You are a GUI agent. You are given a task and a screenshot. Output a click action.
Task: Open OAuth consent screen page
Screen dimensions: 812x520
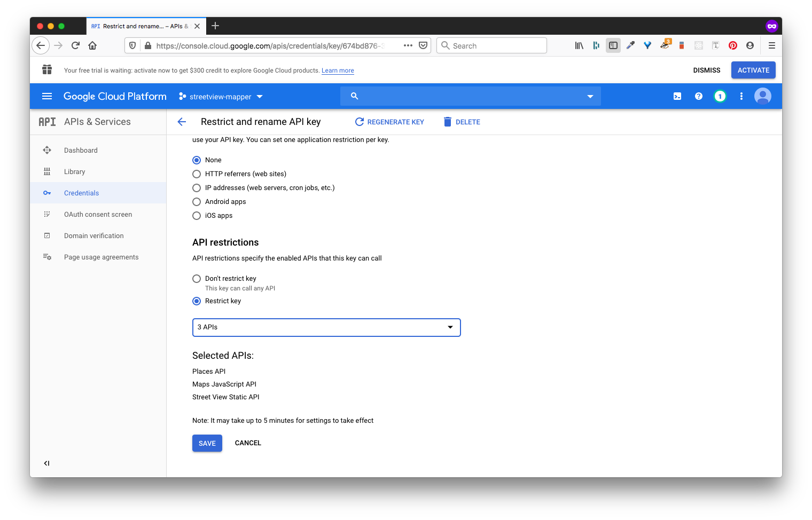pos(98,215)
